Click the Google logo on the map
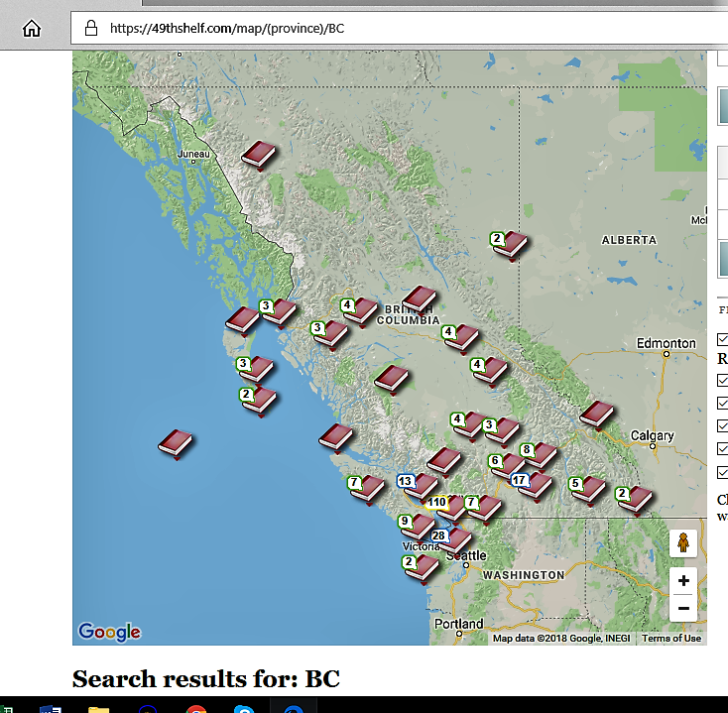This screenshot has height=713, width=728. click(x=109, y=632)
